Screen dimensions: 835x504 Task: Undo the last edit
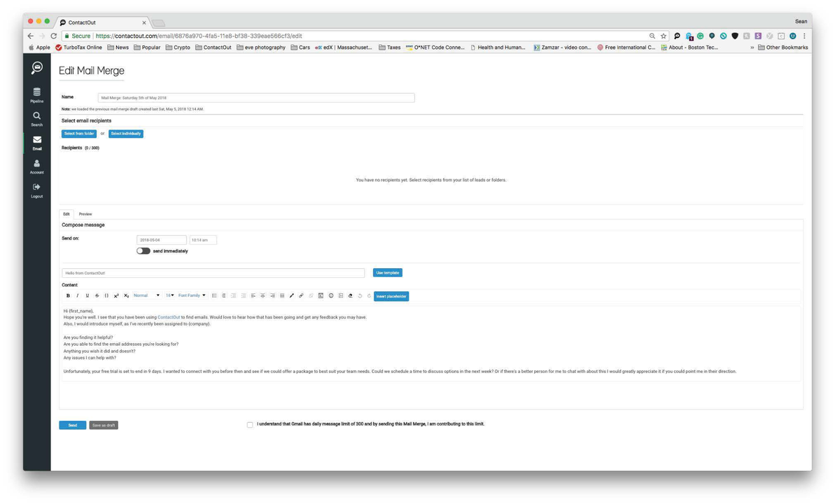[x=359, y=295]
